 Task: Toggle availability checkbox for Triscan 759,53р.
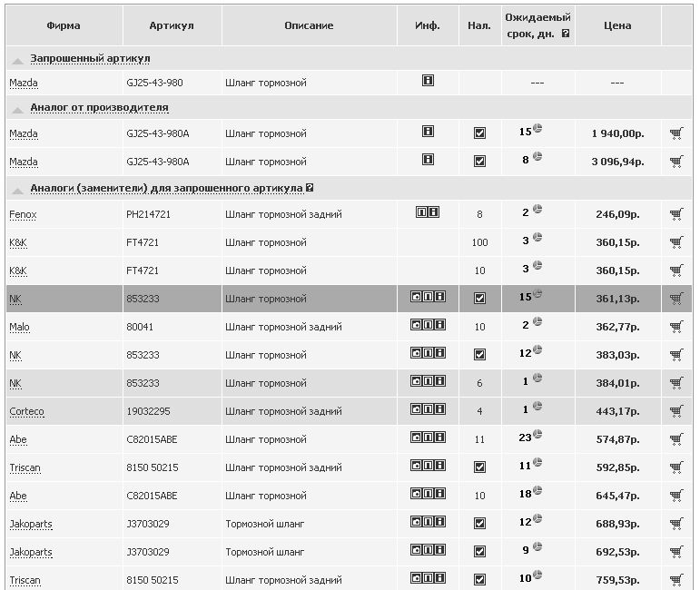[480, 579]
